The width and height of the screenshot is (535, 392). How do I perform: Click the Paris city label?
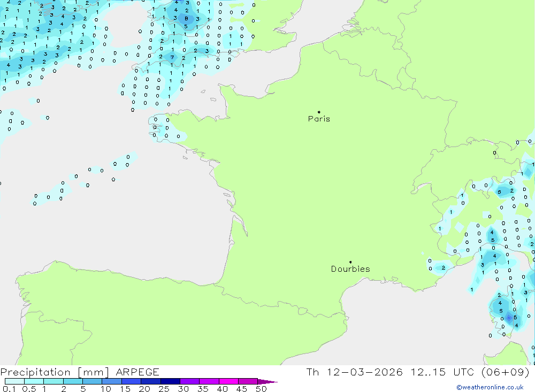tap(319, 119)
